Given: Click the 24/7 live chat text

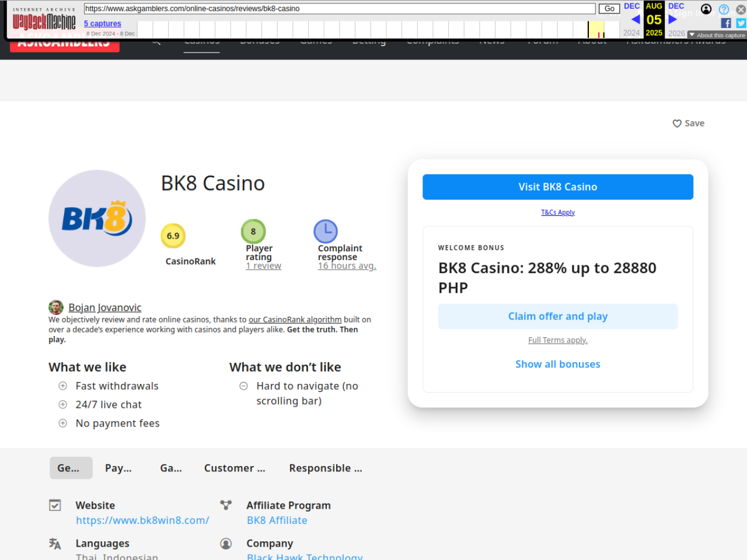Looking at the screenshot, I should [x=109, y=405].
